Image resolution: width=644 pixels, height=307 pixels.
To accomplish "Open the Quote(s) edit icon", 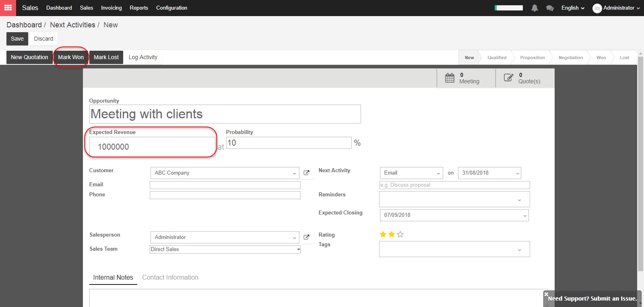I will 509,78.
